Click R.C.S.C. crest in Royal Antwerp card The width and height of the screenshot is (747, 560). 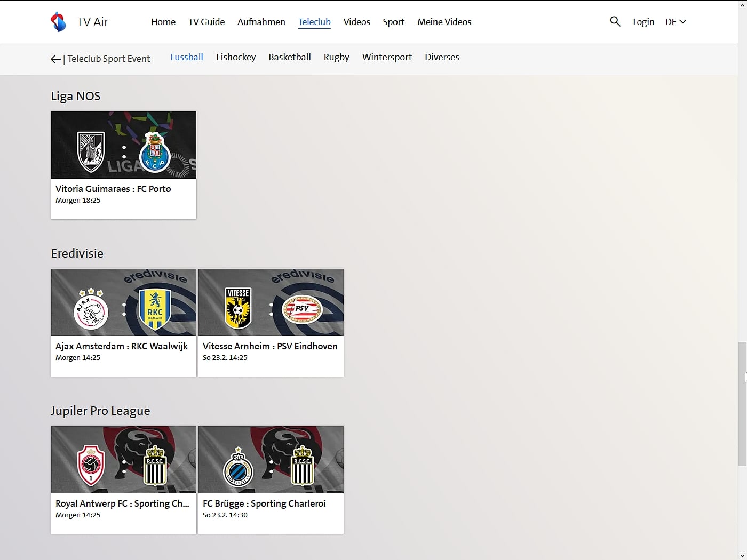tap(155, 465)
